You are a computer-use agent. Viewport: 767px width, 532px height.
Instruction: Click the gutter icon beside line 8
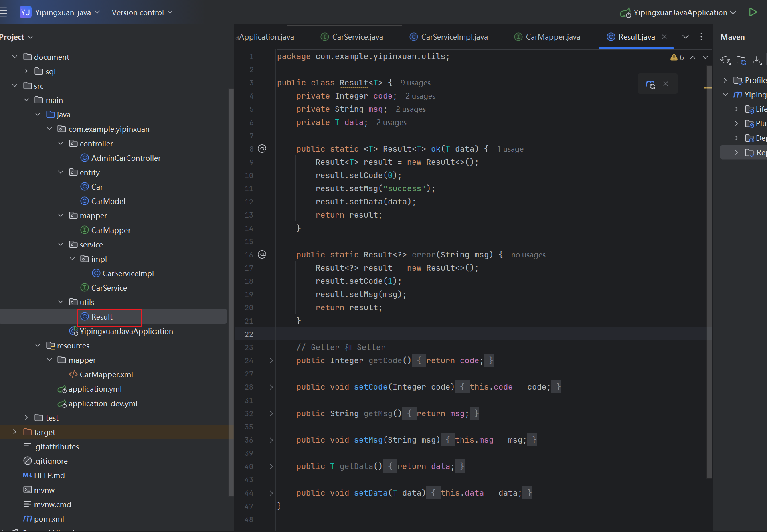coord(262,149)
